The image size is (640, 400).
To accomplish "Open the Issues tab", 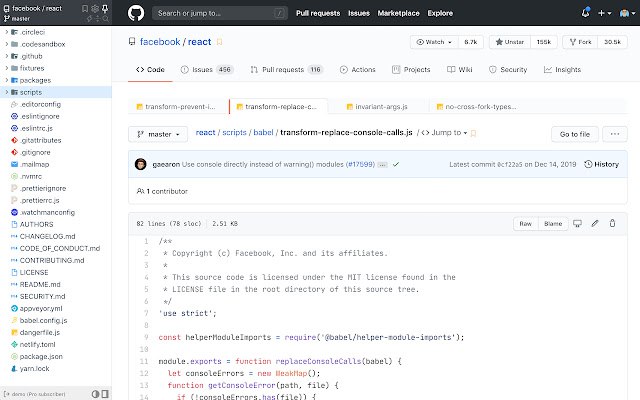I will click(207, 70).
